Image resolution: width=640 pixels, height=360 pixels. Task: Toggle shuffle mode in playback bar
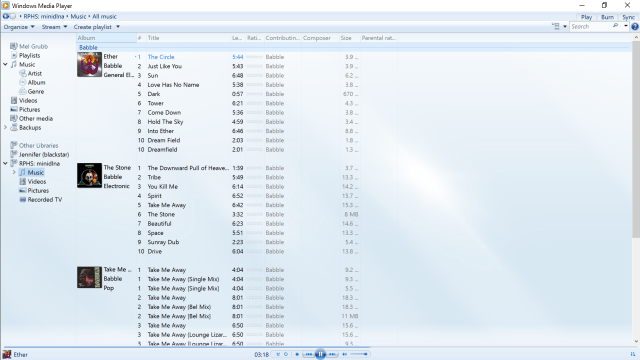(278, 354)
